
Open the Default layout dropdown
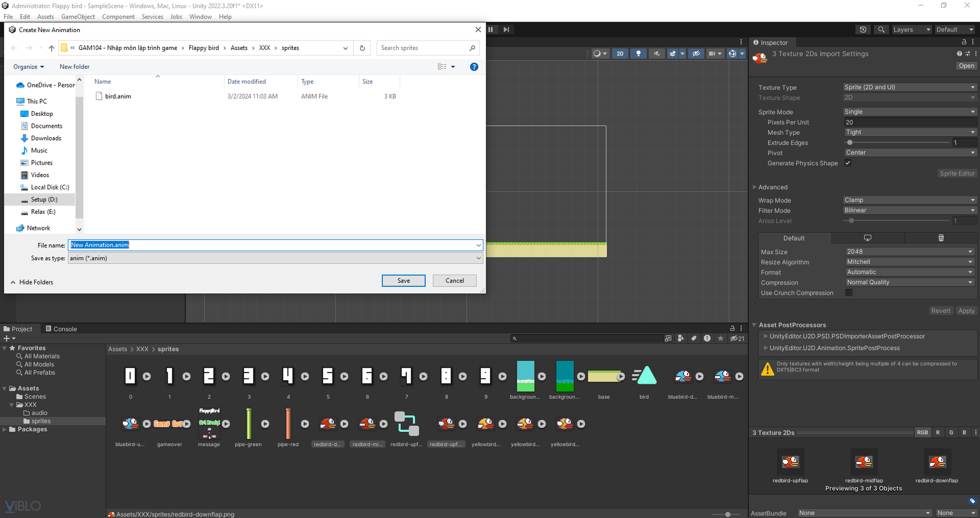[x=955, y=30]
